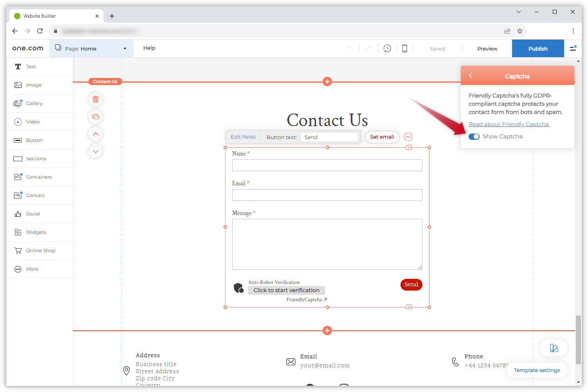Close the Website Builder tab
This screenshot has width=588, height=392.
(97, 16)
